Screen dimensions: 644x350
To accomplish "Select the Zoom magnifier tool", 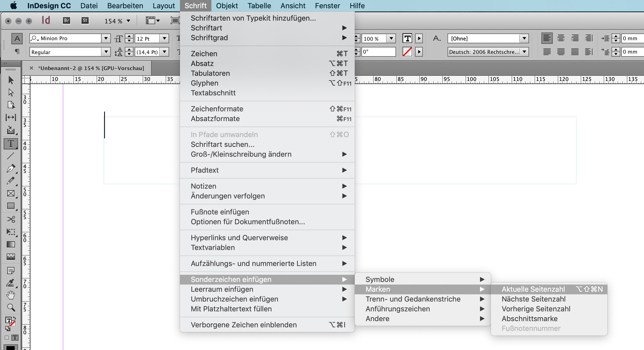I will point(11,307).
